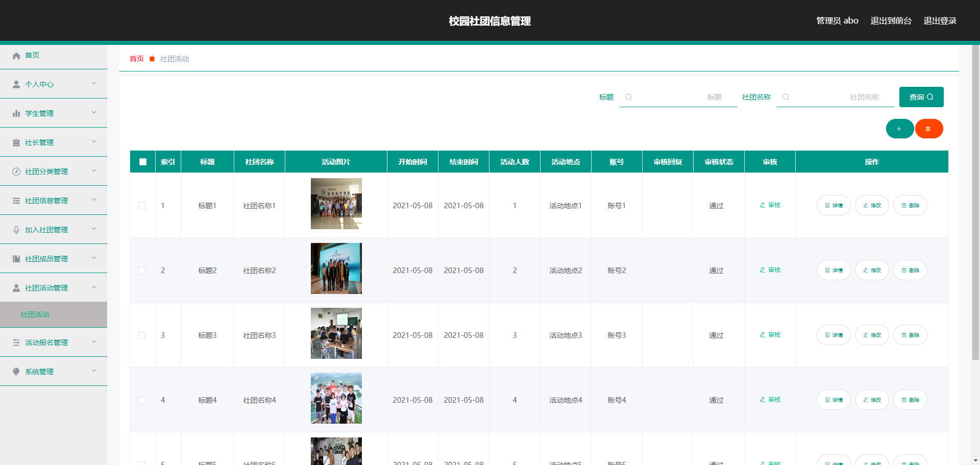Click the 社团分类管理 compass icon

16,172
